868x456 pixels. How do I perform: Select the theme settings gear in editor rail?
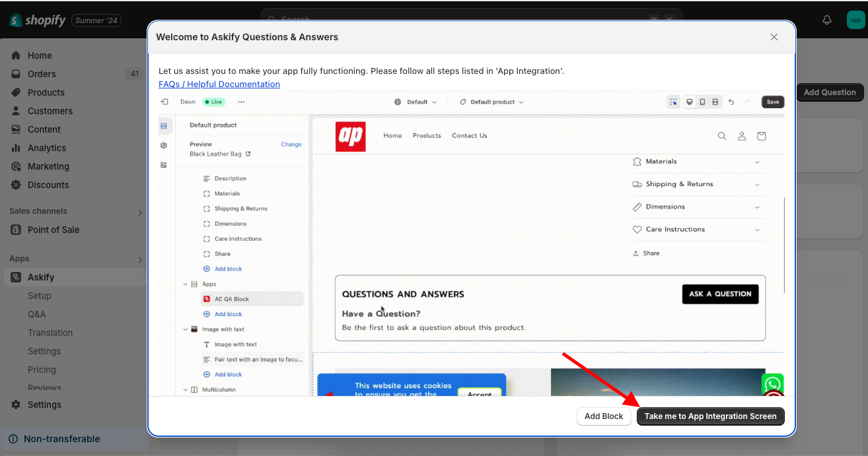[x=164, y=145]
